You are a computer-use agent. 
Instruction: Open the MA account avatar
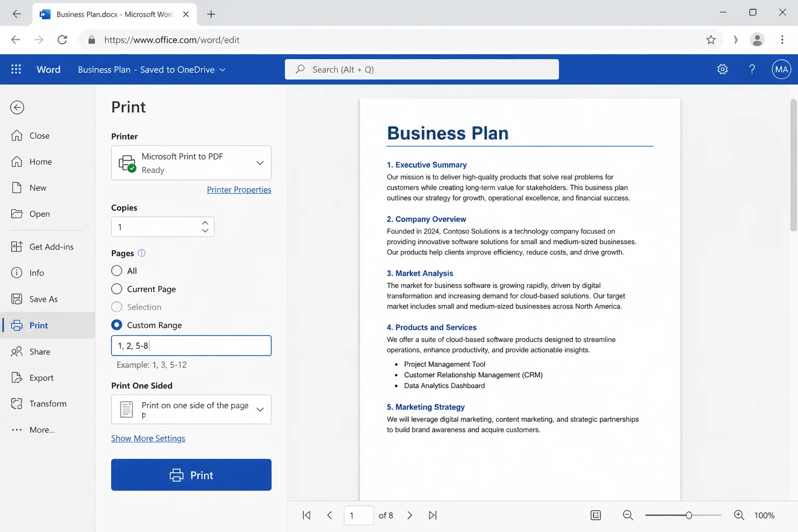[x=781, y=69]
